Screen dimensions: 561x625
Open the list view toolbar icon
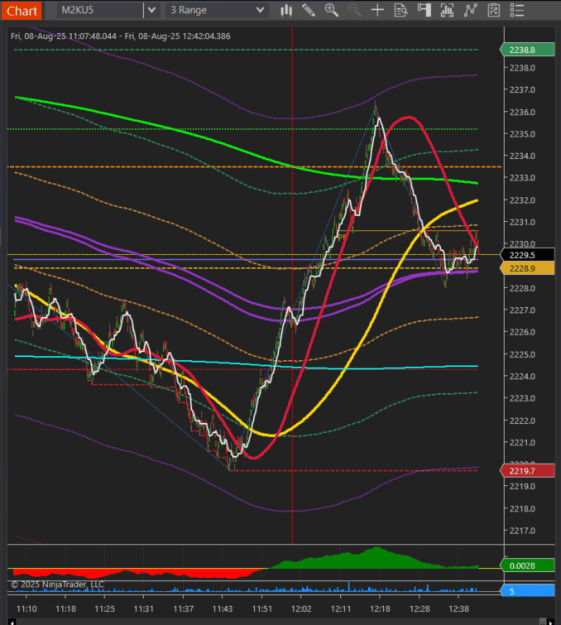(x=517, y=10)
